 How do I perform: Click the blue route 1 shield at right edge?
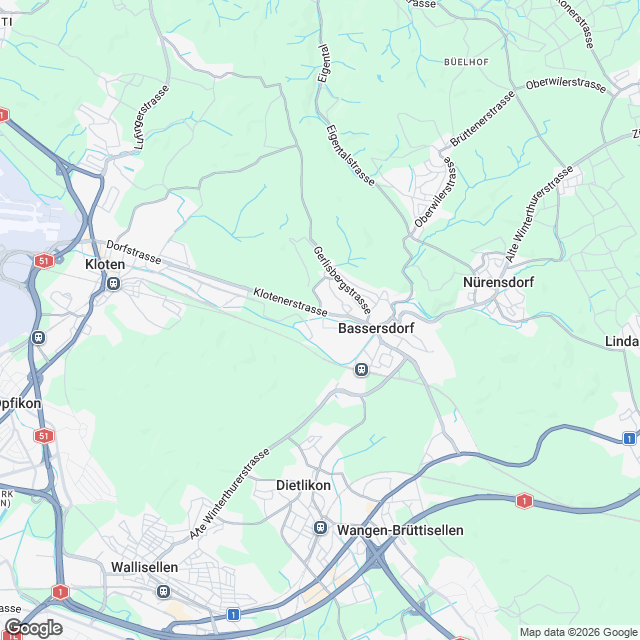point(629,438)
